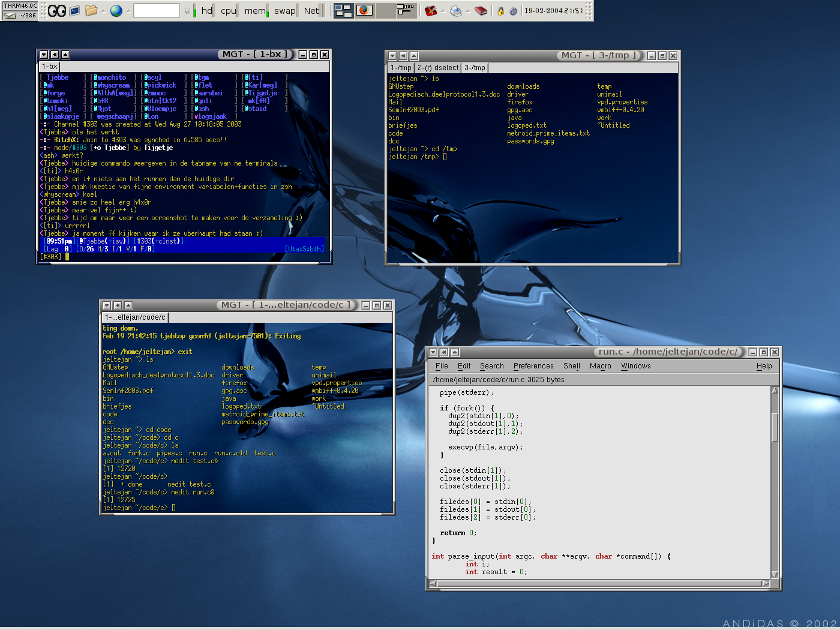Select the 1-/tmp tab

pos(401,68)
